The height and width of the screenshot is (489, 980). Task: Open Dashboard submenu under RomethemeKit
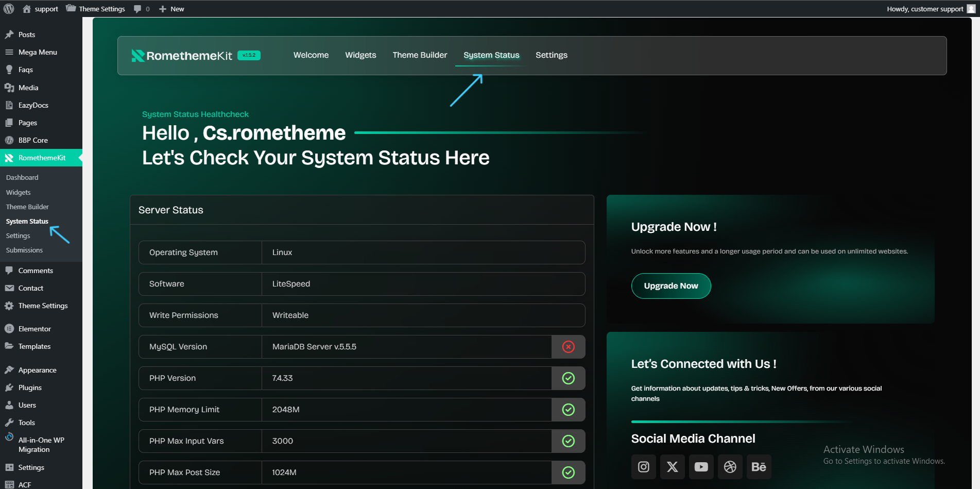pos(22,177)
